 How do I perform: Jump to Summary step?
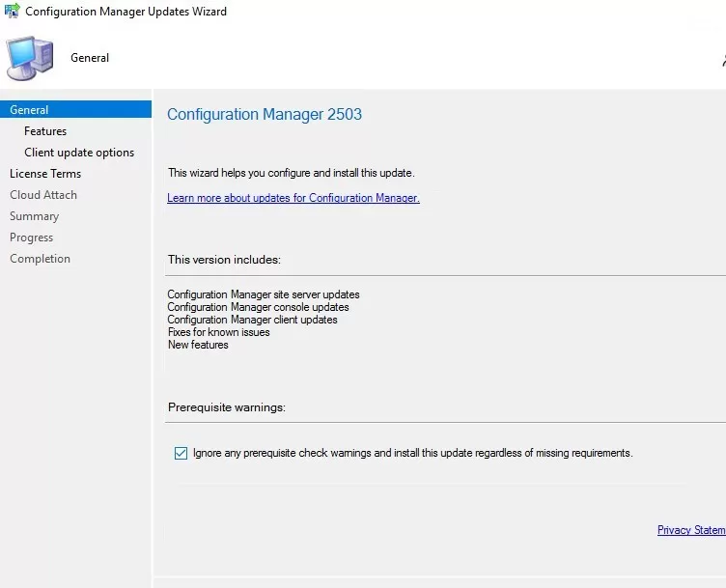[x=34, y=216]
